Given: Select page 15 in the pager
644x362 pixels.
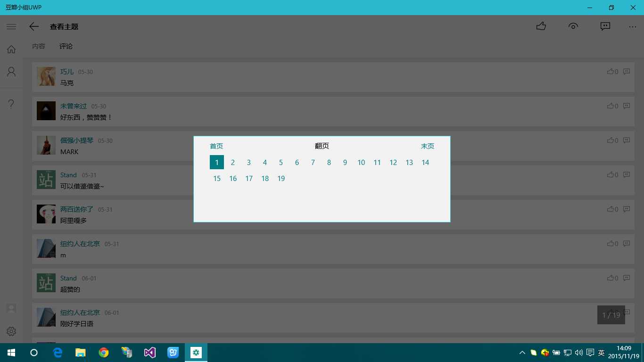Looking at the screenshot, I should [217, 178].
